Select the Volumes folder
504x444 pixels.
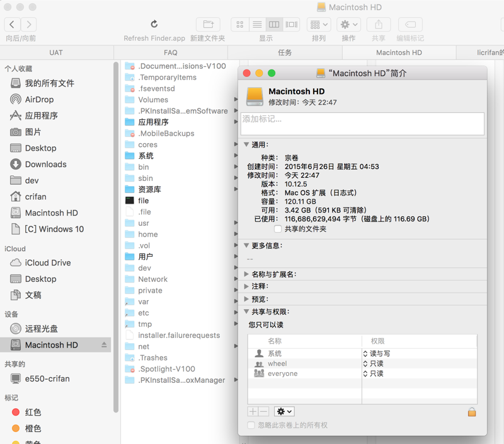coord(147,100)
